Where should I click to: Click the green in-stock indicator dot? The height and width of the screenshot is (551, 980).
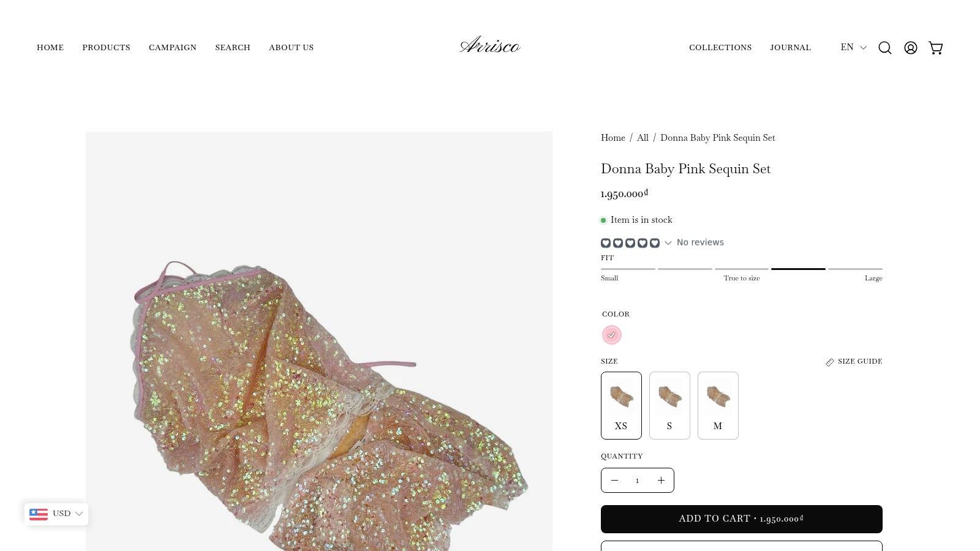(603, 220)
